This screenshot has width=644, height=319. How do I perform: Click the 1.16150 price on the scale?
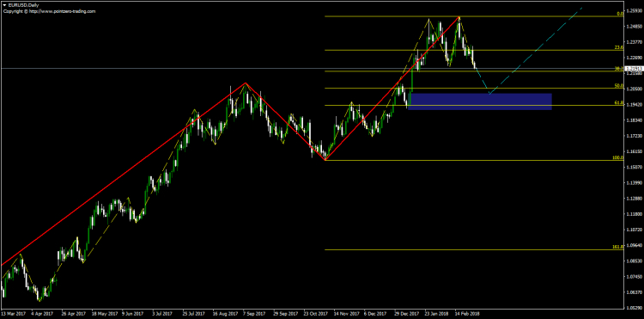[635, 151]
